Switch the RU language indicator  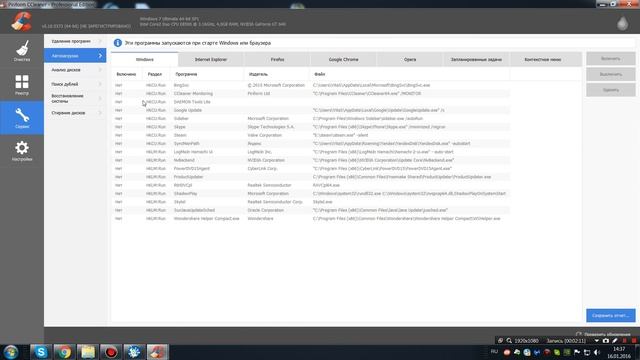coord(494,351)
